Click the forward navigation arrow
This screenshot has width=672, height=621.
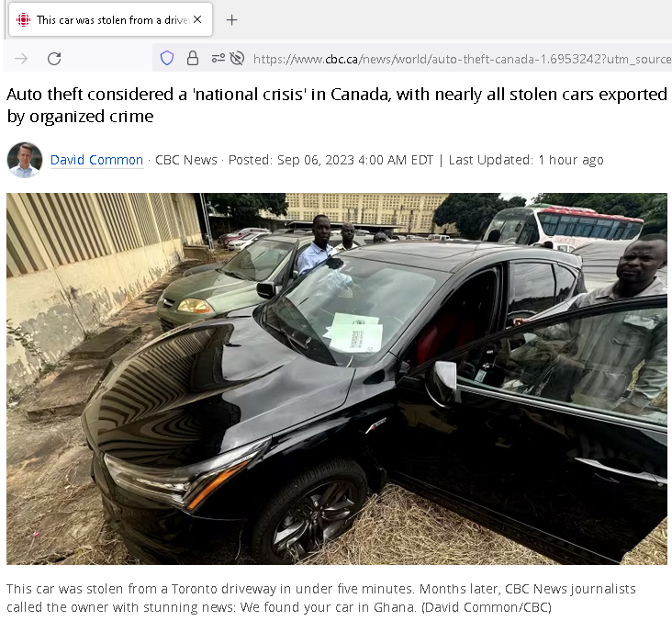21,58
